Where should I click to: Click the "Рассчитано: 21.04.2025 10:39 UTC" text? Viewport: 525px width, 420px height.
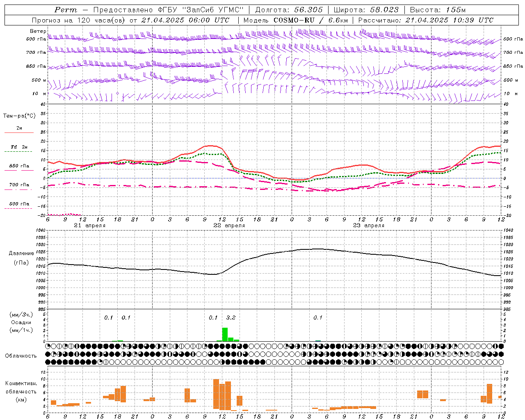[x=426, y=20]
